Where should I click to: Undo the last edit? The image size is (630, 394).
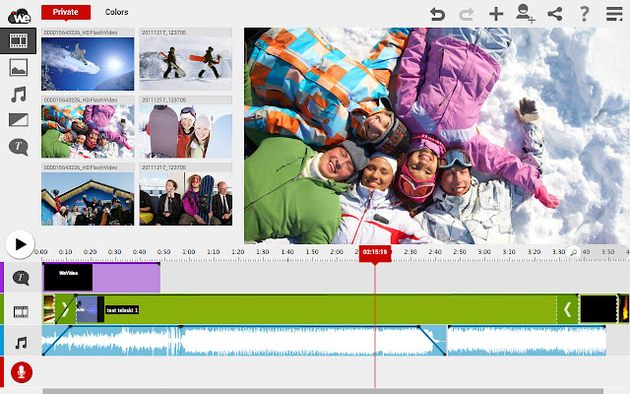tap(437, 14)
